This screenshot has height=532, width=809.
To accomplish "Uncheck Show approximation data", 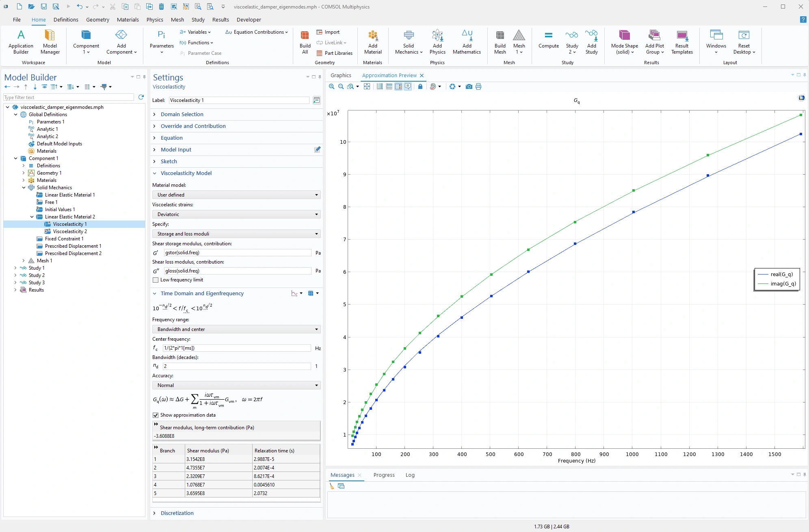I will 156,415.
